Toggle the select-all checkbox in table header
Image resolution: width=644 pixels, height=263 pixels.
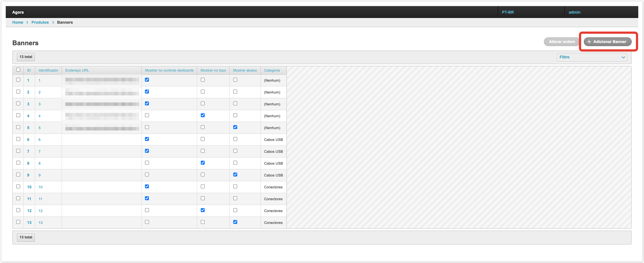(18, 70)
